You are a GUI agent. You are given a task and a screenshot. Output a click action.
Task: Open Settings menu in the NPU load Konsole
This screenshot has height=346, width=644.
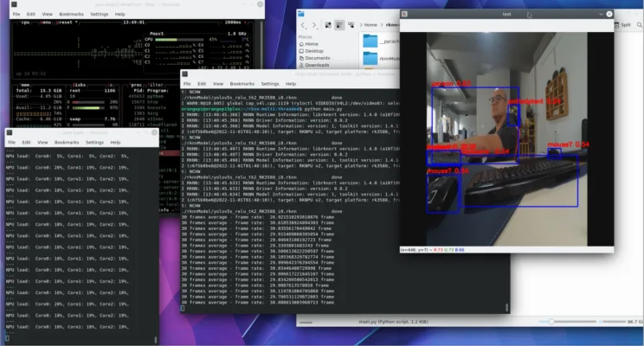(94, 143)
